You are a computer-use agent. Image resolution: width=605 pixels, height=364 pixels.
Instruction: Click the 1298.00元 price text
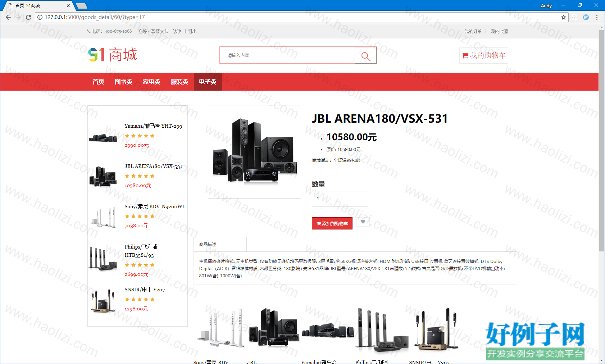pyautogui.click(x=136, y=309)
